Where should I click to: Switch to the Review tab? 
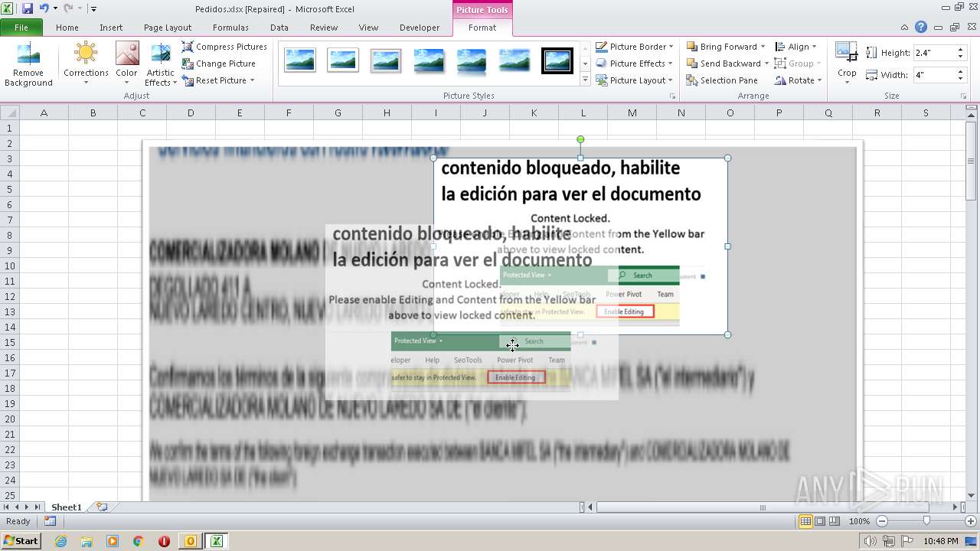324,28
